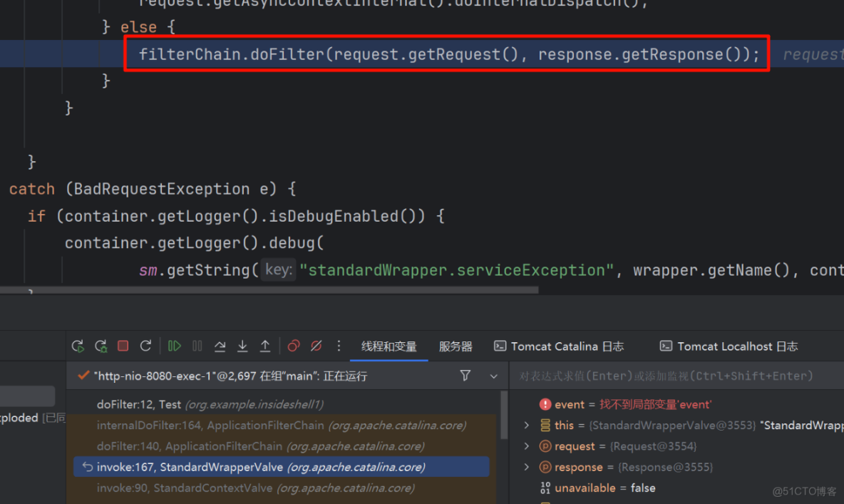Expand the response variable entry
This screenshot has height=504, width=844.
(526, 467)
